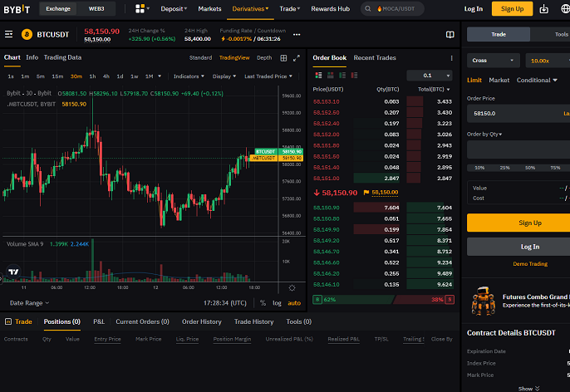Click the green B buy ratio icon

coord(317,299)
